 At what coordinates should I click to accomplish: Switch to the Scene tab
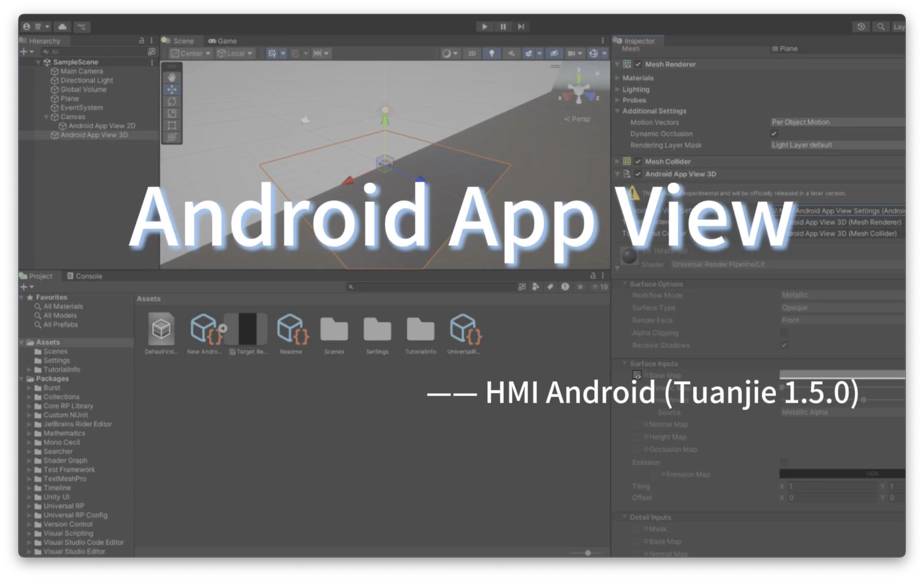179,41
